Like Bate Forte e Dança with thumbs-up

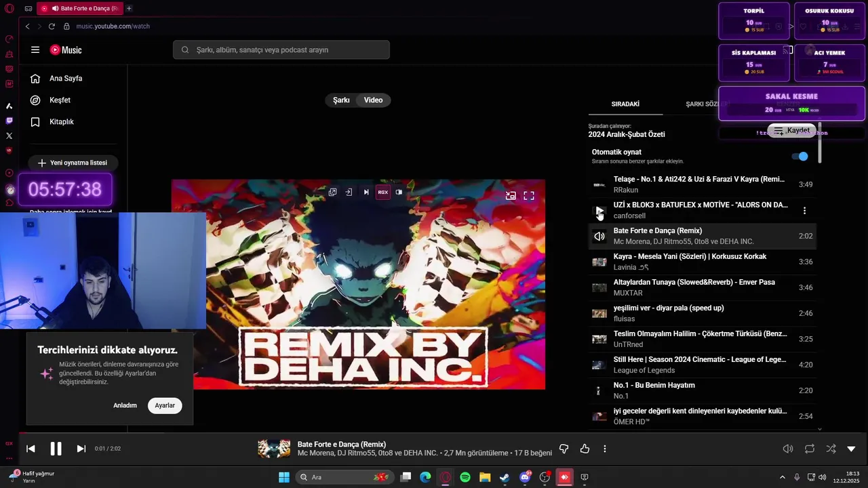click(585, 449)
